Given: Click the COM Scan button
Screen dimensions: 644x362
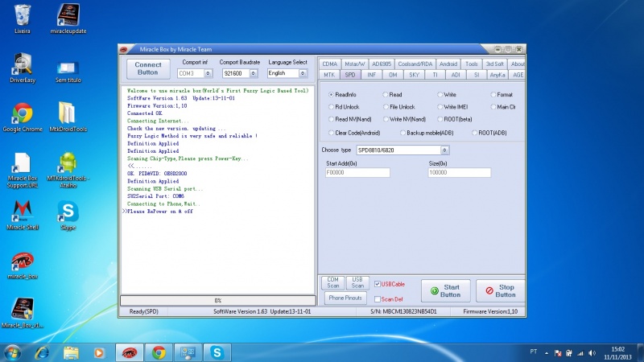Looking at the screenshot, I should point(332,282).
